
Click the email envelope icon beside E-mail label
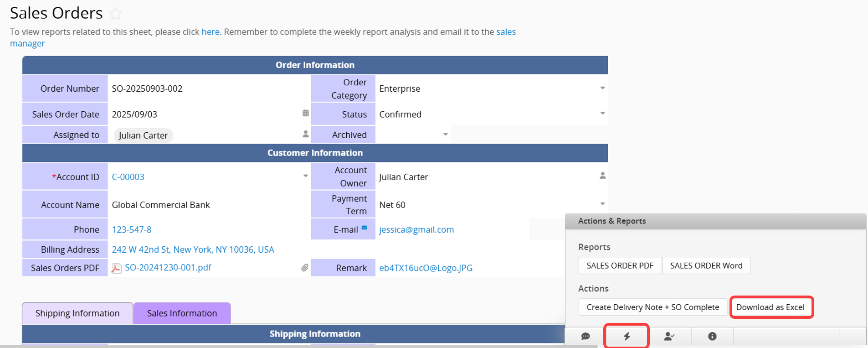click(365, 228)
